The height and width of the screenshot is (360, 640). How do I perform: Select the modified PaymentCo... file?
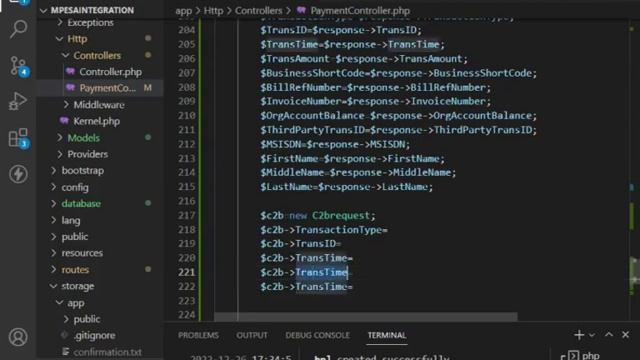[x=108, y=88]
